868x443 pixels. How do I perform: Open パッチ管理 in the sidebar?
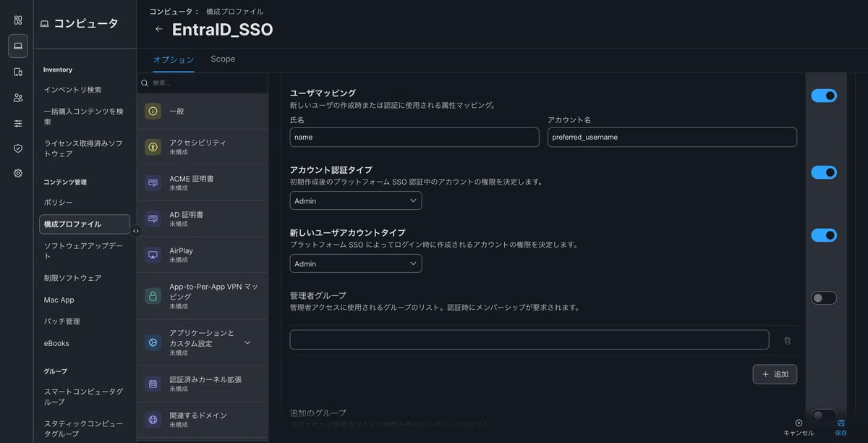click(x=62, y=321)
